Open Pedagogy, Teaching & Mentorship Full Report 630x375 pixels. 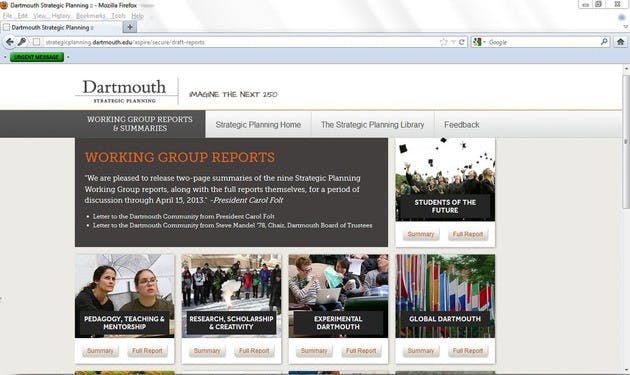147,350
